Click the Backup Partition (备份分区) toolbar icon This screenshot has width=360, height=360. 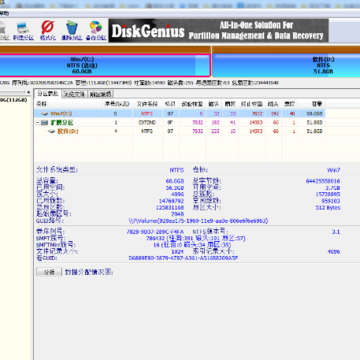(96, 31)
